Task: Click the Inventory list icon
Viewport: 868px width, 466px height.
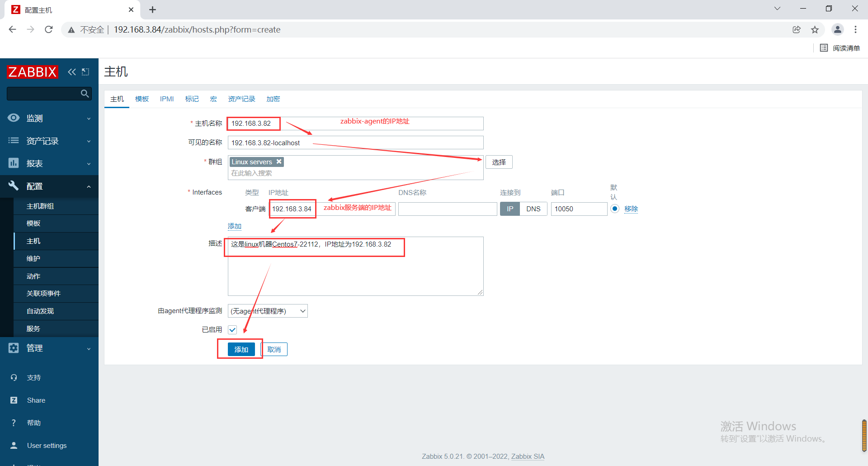Action: click(14, 141)
